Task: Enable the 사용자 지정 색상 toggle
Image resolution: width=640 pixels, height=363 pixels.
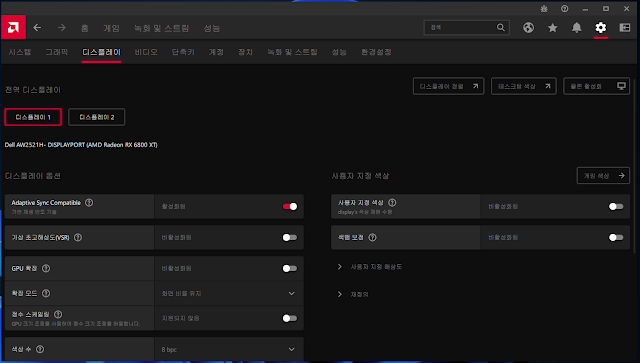Action: (x=616, y=206)
